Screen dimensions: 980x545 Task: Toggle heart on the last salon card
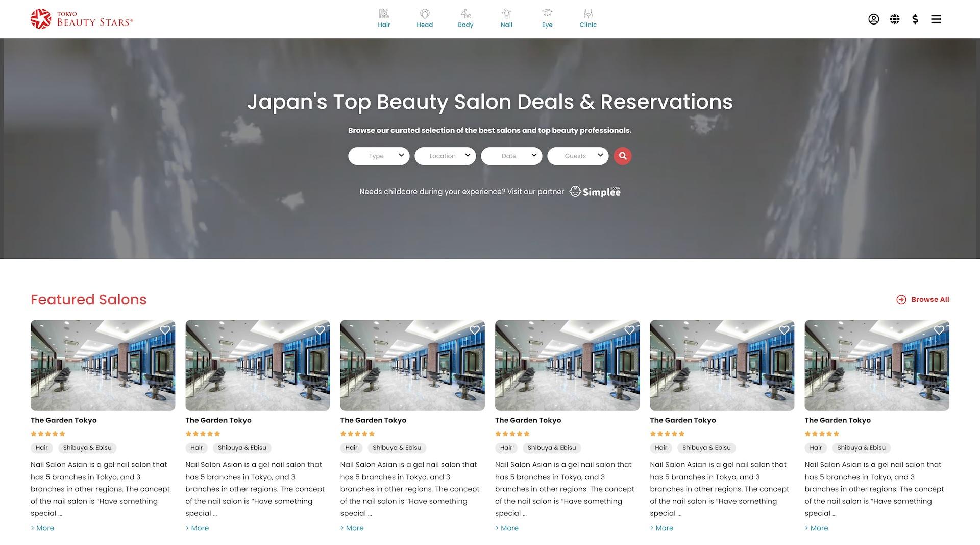[939, 330]
